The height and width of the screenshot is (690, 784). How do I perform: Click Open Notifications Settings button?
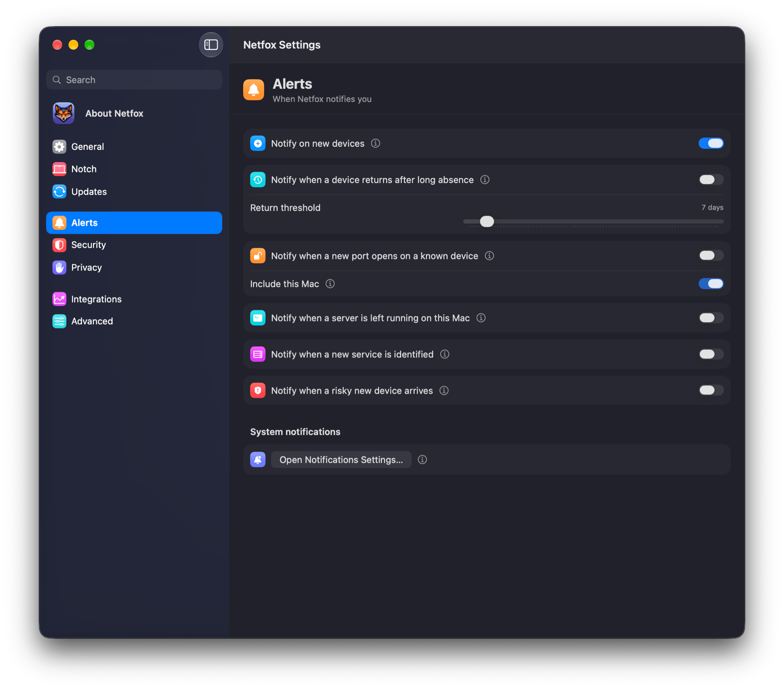point(341,460)
